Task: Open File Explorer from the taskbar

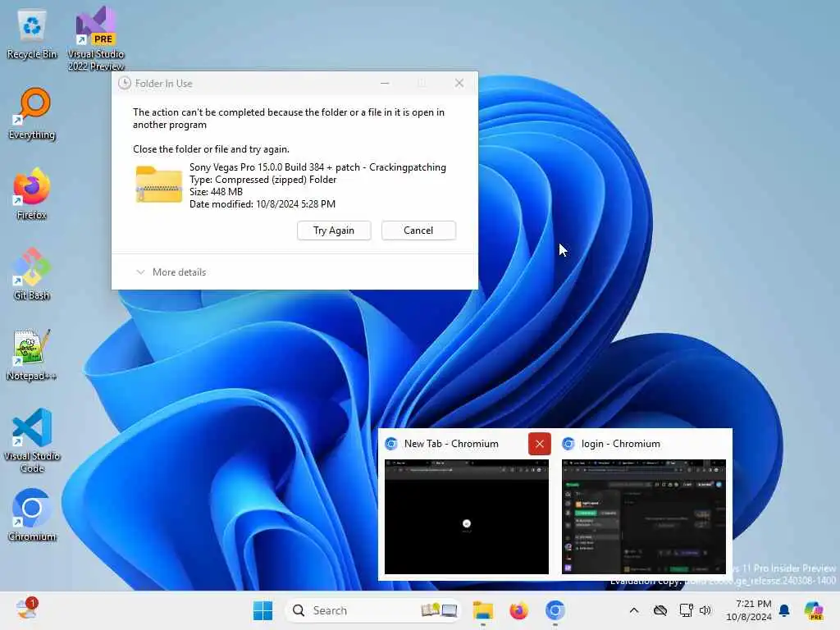Action: pyautogui.click(x=482, y=610)
